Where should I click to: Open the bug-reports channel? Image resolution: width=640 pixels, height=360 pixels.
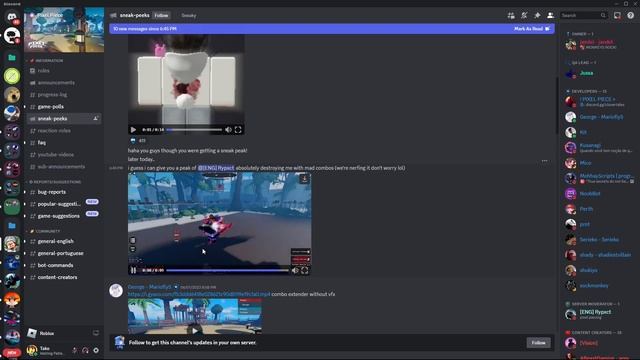64,192
